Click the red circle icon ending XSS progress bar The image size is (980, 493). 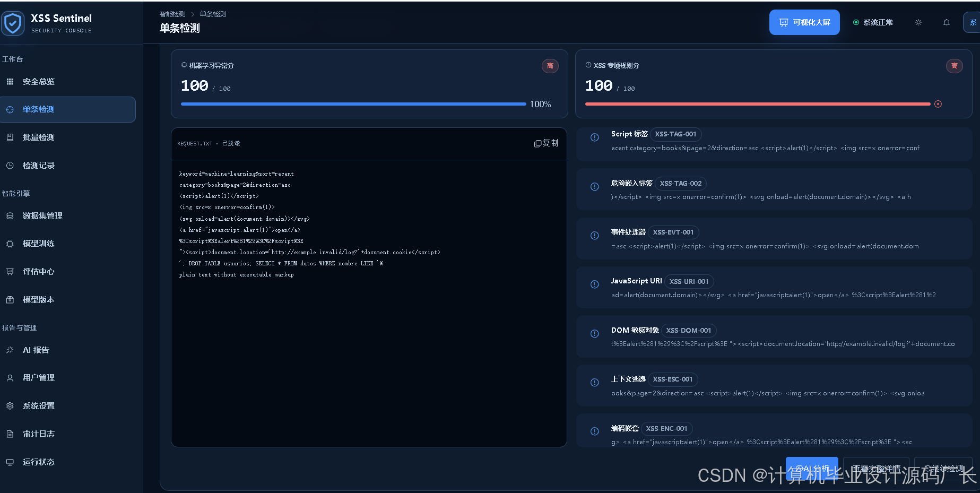(938, 104)
